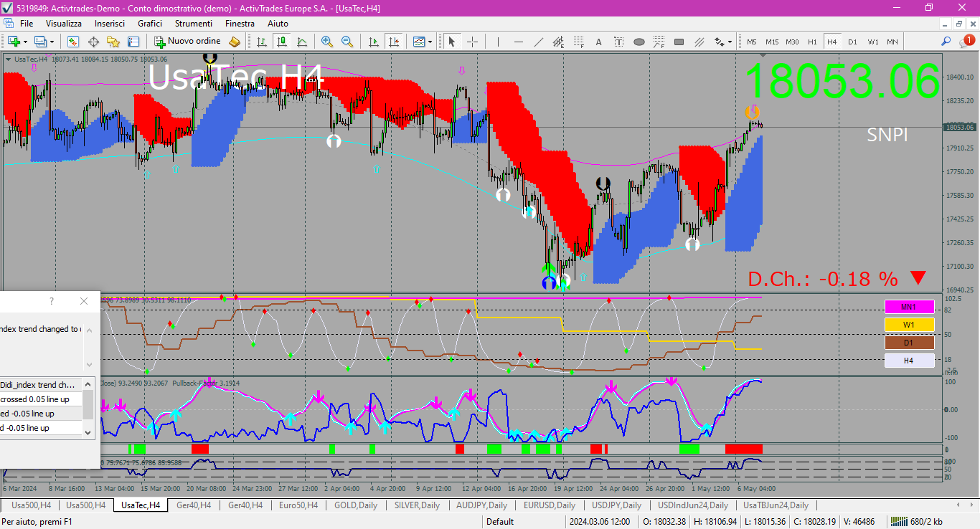Toggle the arrow cursor mode
The image size is (980, 529).
point(452,42)
